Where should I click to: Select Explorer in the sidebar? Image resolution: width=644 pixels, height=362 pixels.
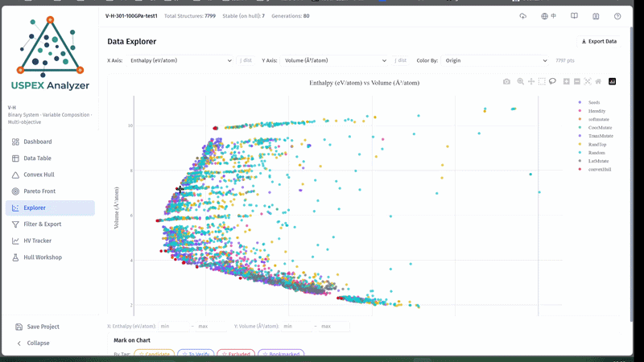50,208
